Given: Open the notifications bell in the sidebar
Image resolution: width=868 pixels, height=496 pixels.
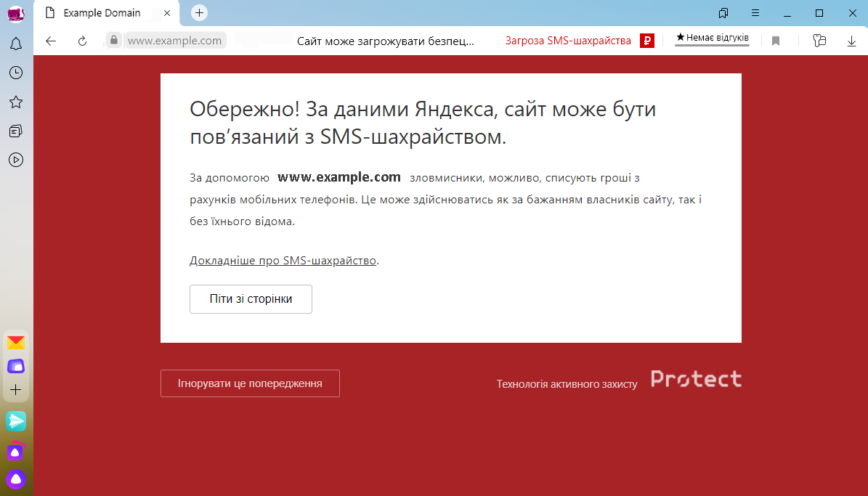Looking at the screenshot, I should (x=16, y=44).
